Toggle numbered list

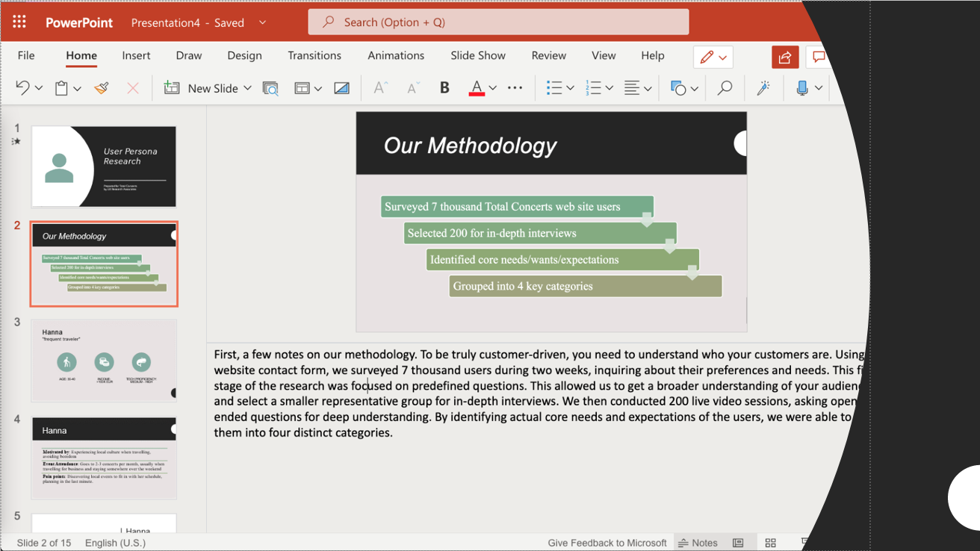point(593,88)
